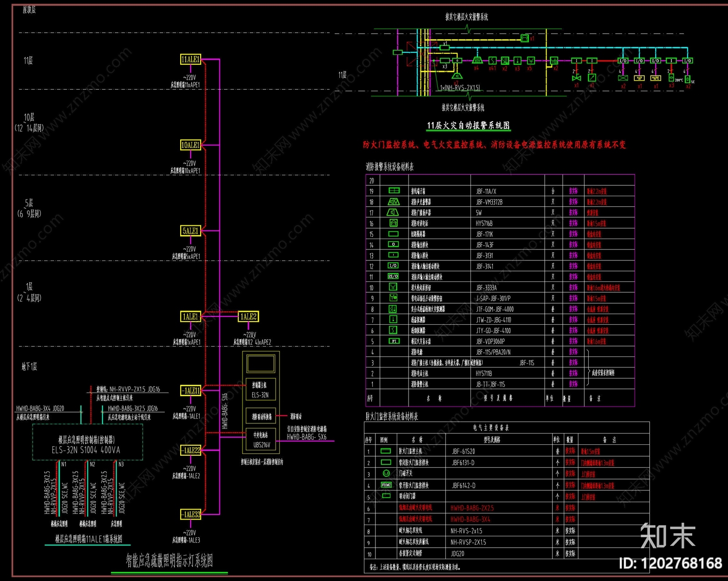Click the FI symbol beside JBF-VDP3060P

[x=394, y=341]
